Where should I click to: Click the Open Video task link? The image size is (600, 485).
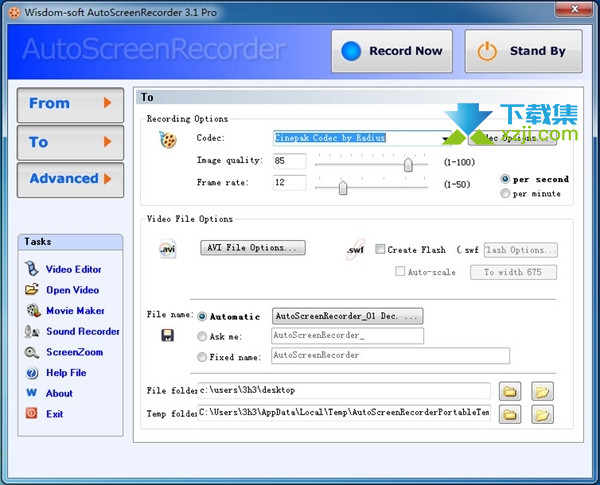[x=73, y=290]
